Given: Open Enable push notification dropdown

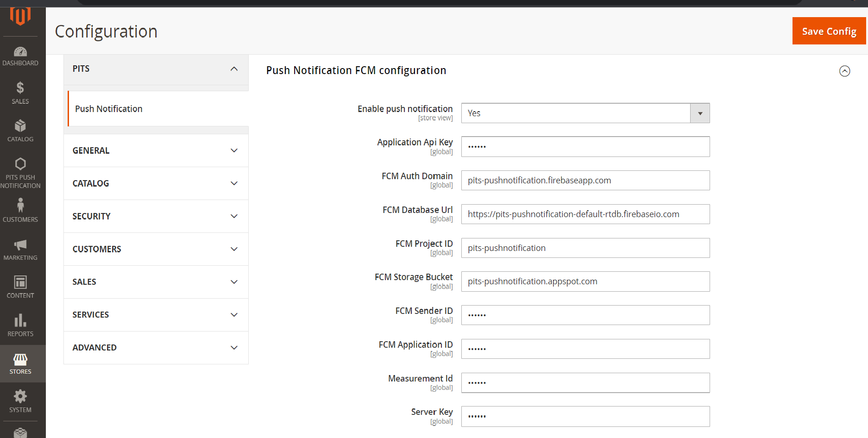Looking at the screenshot, I should point(585,113).
